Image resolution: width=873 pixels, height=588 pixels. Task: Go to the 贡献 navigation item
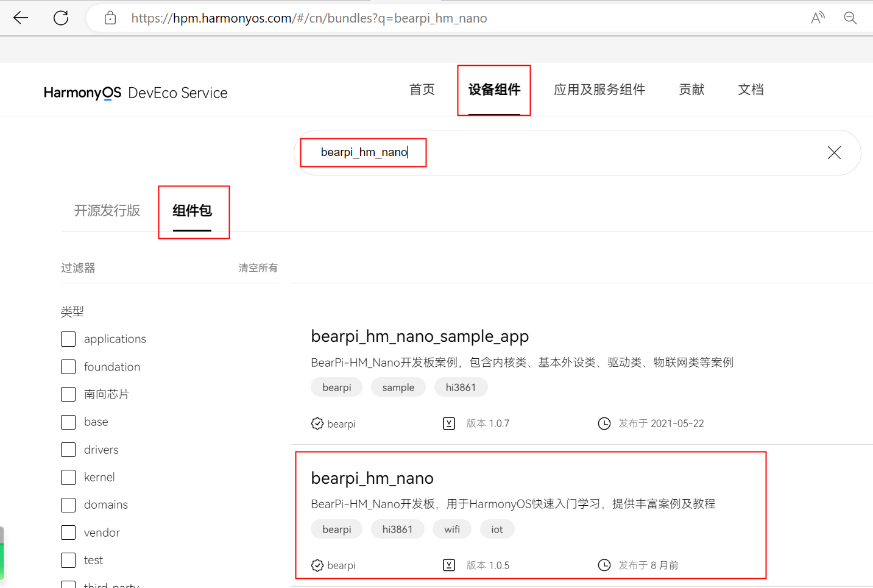click(x=691, y=90)
